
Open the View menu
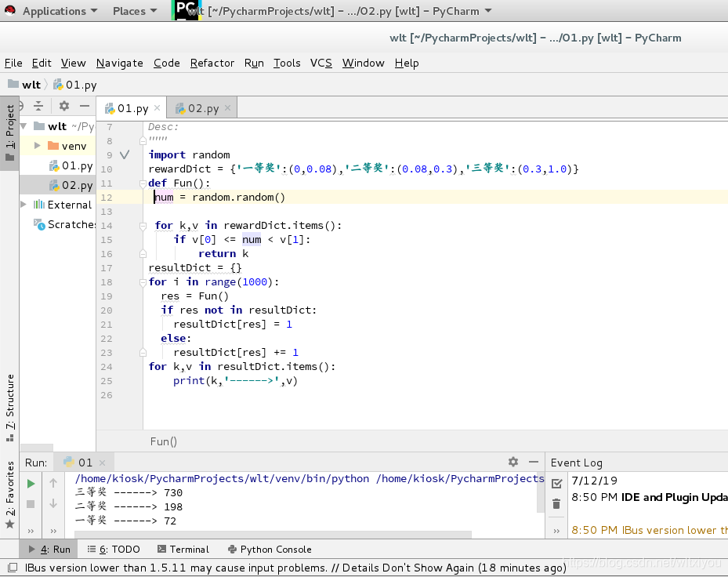74,63
